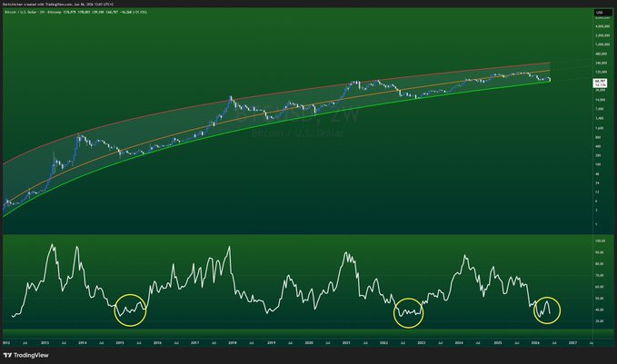Select the 2013 label on the time axis

(45, 343)
